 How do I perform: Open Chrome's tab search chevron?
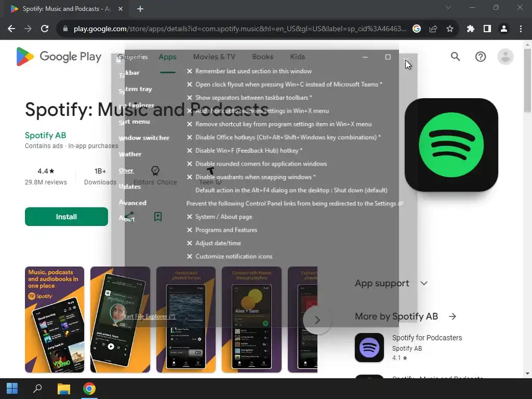[x=448, y=7]
